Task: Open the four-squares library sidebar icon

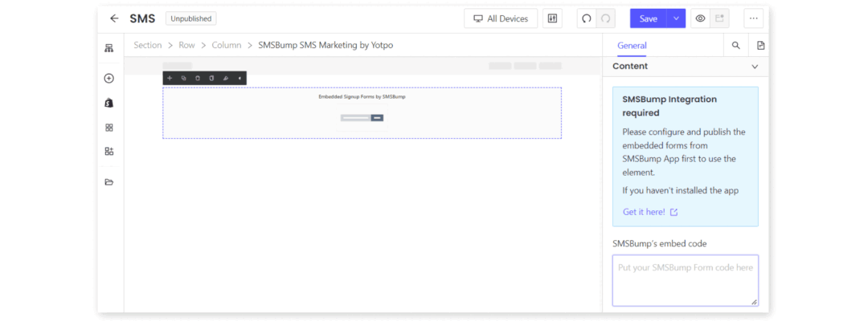Action: point(109,128)
